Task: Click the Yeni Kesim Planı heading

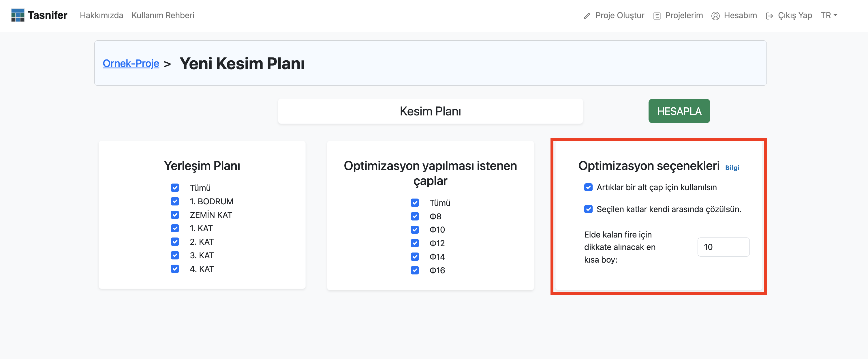Action: coord(242,63)
